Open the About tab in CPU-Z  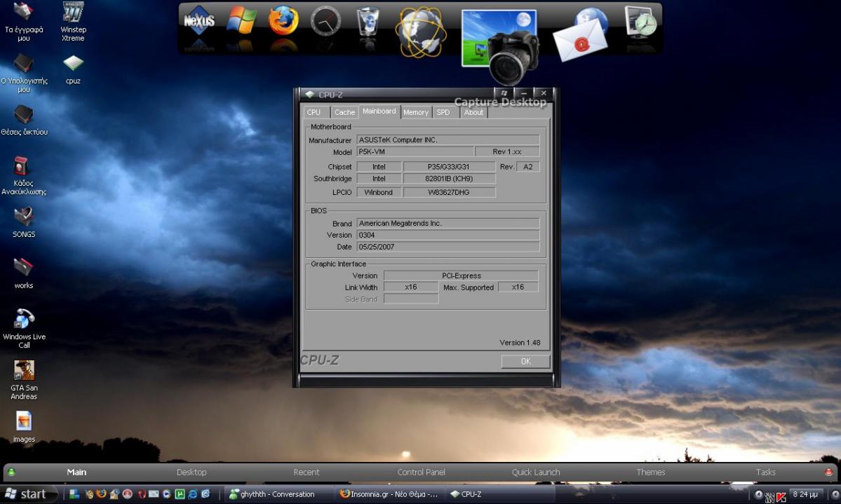[x=473, y=112]
